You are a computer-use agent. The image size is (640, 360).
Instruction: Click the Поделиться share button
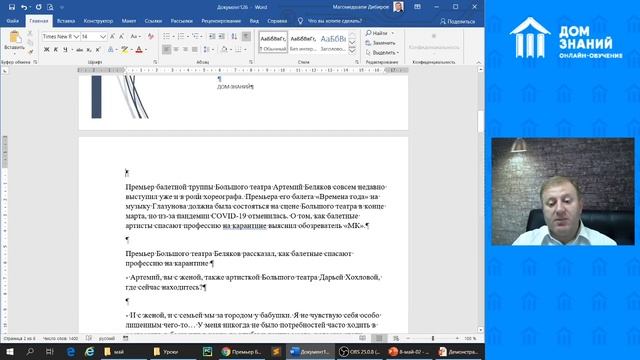coord(458,21)
